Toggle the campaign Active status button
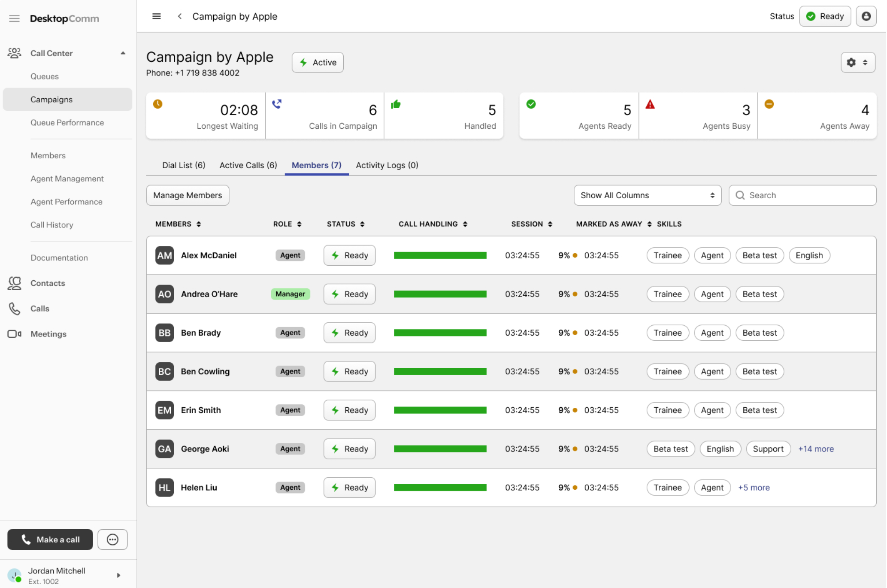The image size is (887, 588). click(x=318, y=63)
